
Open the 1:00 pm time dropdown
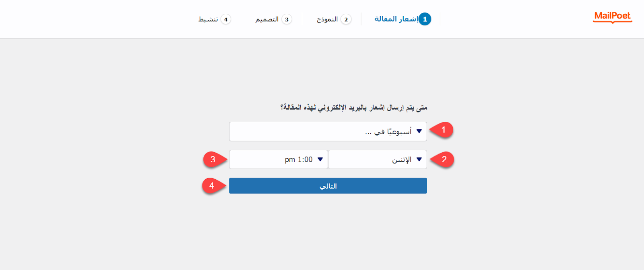tap(278, 160)
